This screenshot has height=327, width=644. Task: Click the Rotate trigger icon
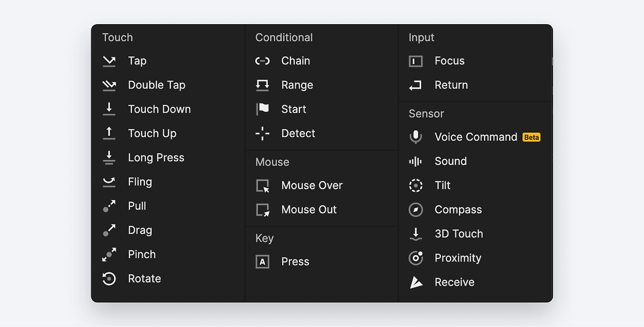coord(109,279)
